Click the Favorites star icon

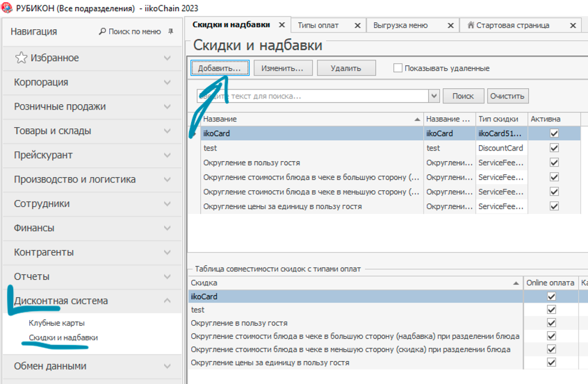[x=22, y=58]
